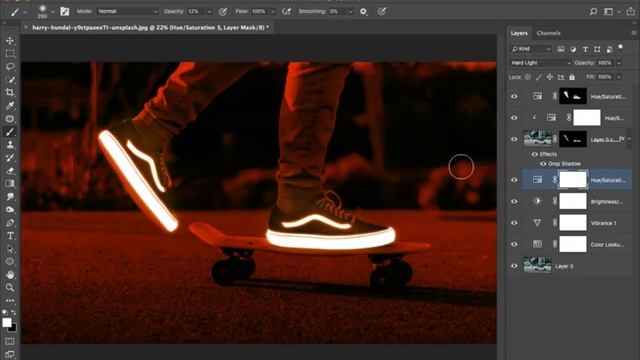This screenshot has width=640, height=360.
Task: Filter layers by shape layer icon
Action: point(597,49)
